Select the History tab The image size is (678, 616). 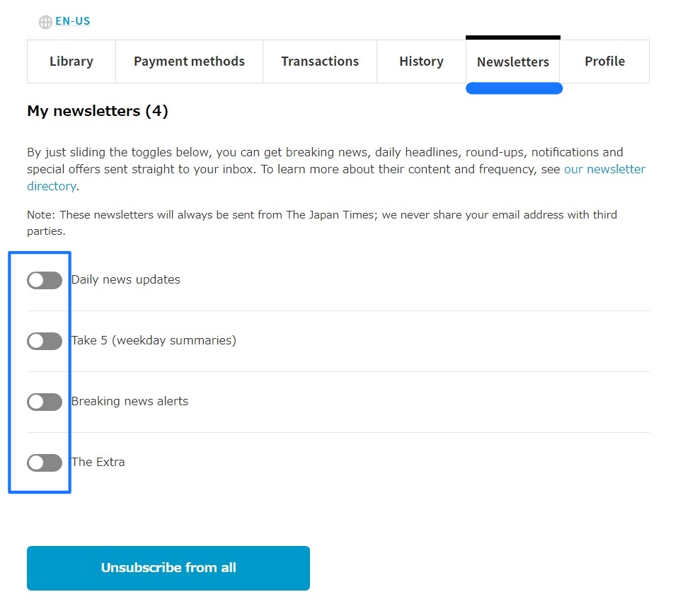pyautogui.click(x=422, y=62)
